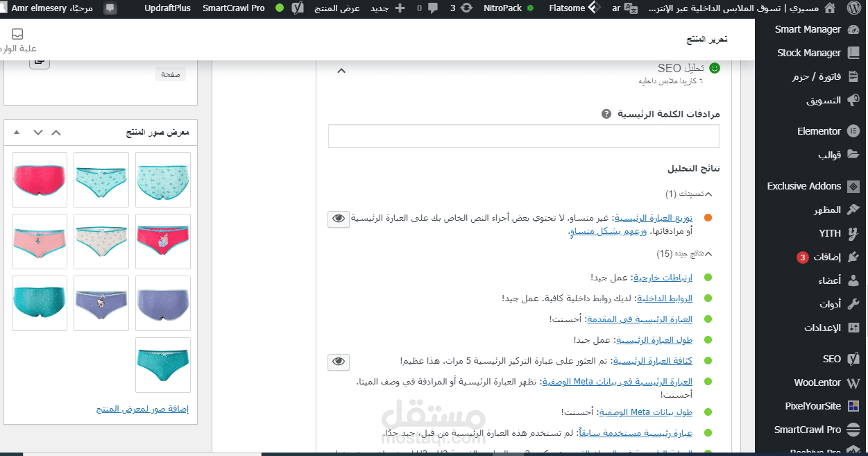Open NitroPack admin bar menu
The width and height of the screenshot is (868, 456).
509,9
